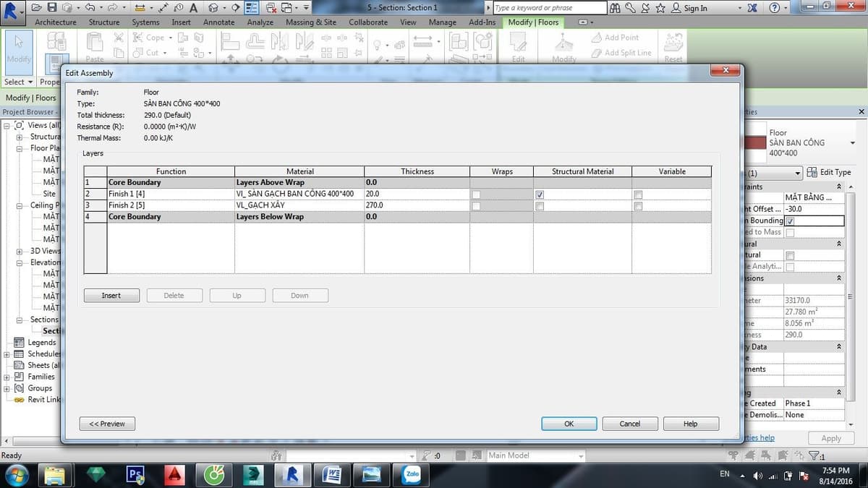Screen dimensions: 868x488
Task: Select the VL_GACH XÂY material cell
Action: coord(299,205)
